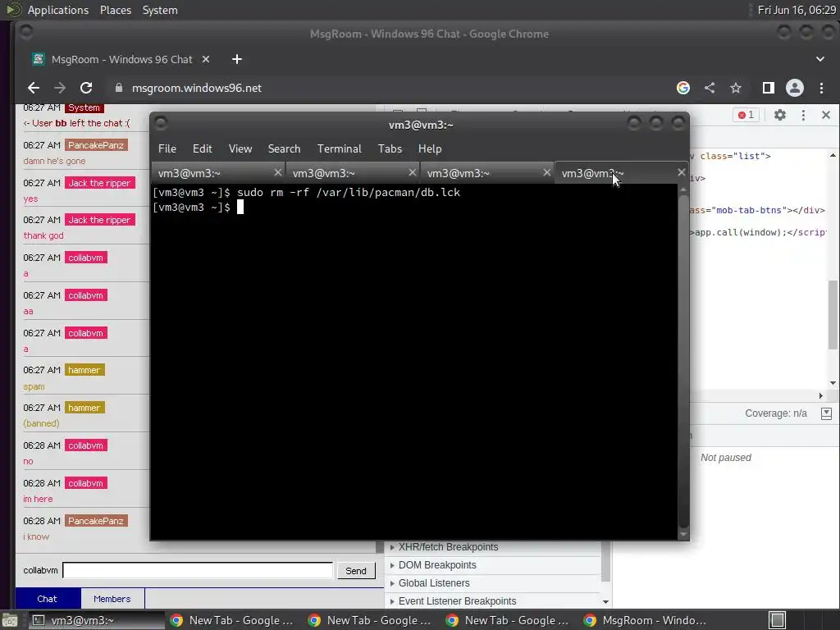Screen dimensions: 840x630
Task: Open terminal Tabs menu
Action: click(x=390, y=149)
